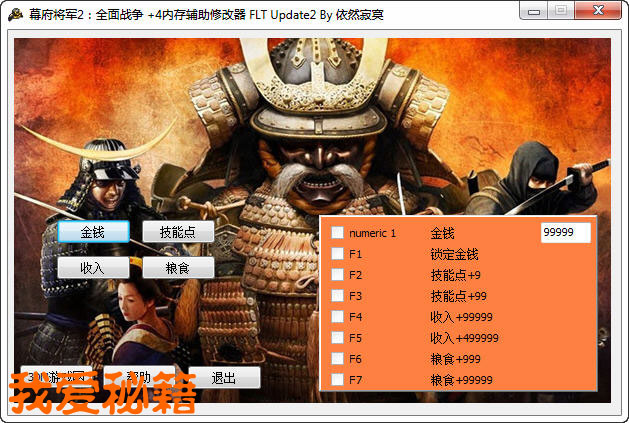Tick the F3 技能点+99 checkbox

coord(338,296)
